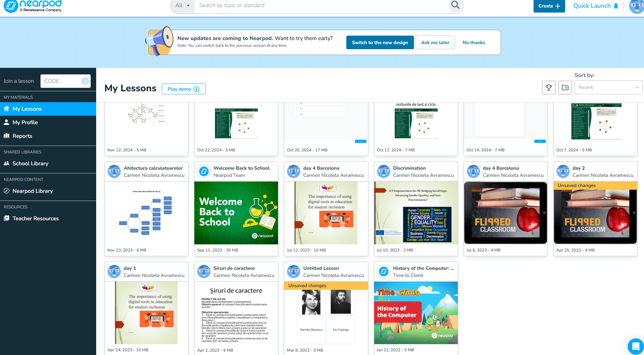This screenshot has width=644, height=355.
Task: Dismiss banner with No thanks
Action: [x=473, y=42]
